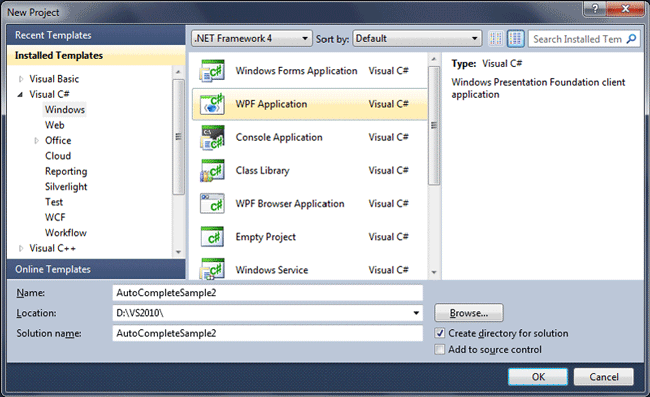Select the Reporting category
650x397 pixels.
click(x=66, y=171)
